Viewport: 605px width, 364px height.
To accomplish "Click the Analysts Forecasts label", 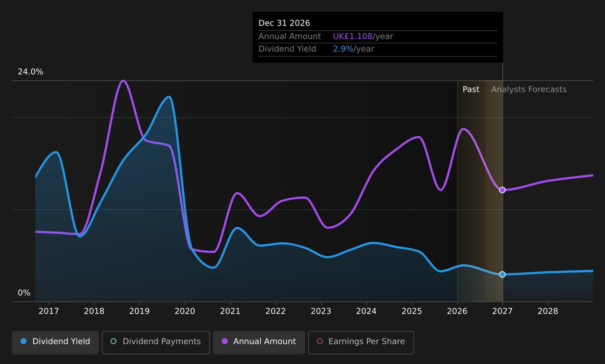I will point(529,90).
